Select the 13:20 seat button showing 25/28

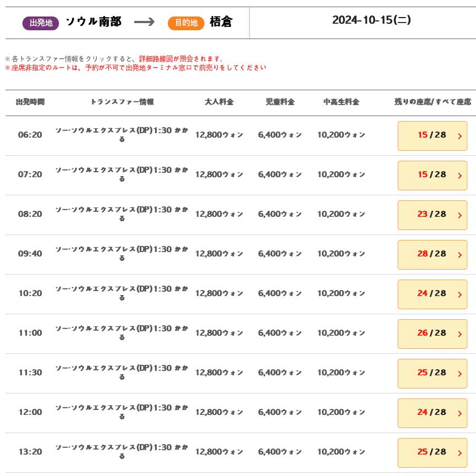432,452
